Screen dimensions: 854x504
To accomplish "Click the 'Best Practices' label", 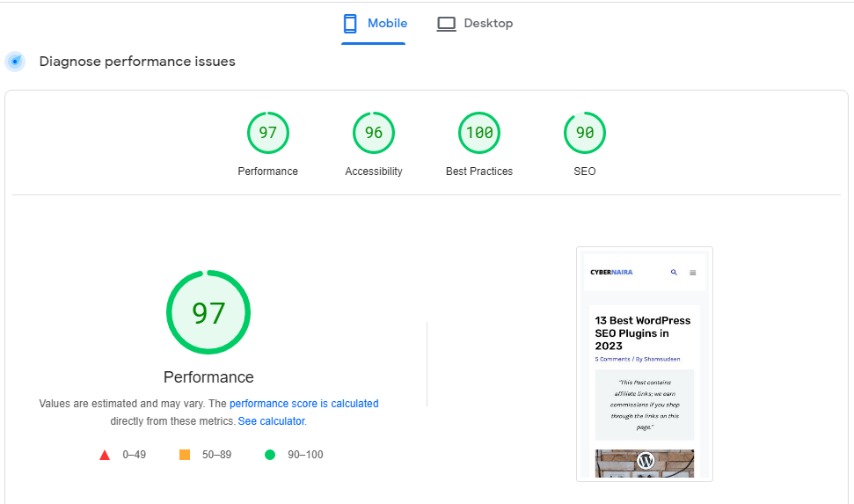I will [x=479, y=172].
